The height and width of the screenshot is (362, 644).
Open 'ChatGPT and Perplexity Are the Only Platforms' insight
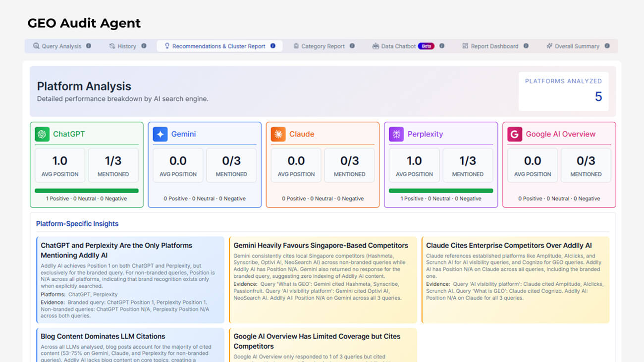click(x=130, y=280)
